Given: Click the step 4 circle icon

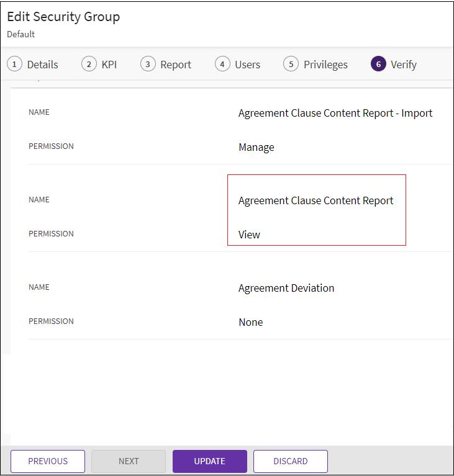Looking at the screenshot, I should tap(222, 64).
